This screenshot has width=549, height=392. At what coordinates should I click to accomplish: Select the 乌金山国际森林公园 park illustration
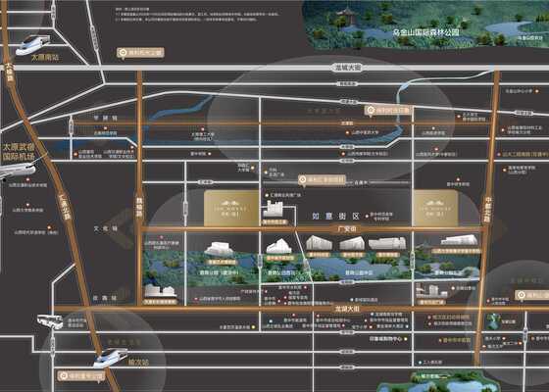point(425,25)
